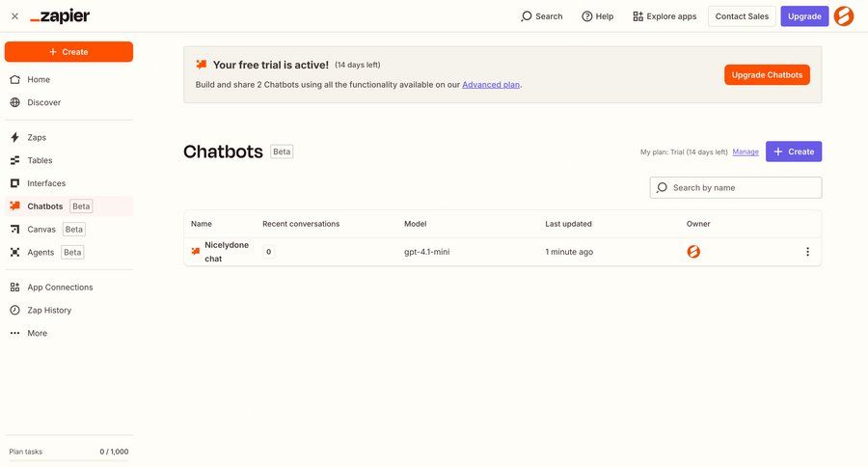Click the Discover globe icon
Image resolution: width=868 pixels, height=467 pixels.
coord(14,102)
